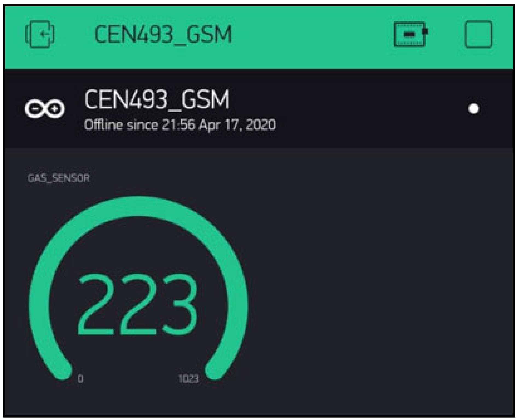
Task: Tap the exit project icon
Action: click(40, 34)
